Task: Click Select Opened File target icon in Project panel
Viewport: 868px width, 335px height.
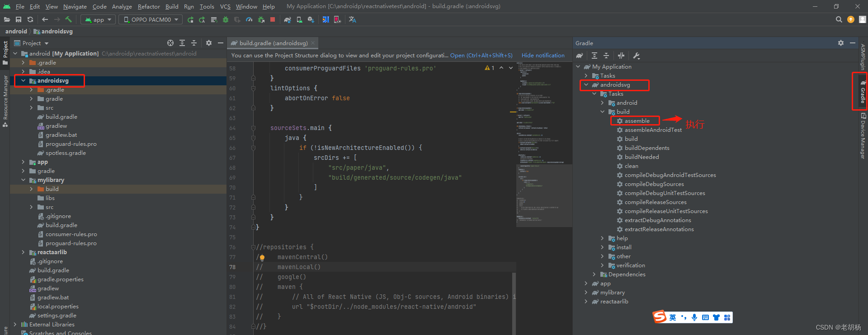Action: pos(170,43)
